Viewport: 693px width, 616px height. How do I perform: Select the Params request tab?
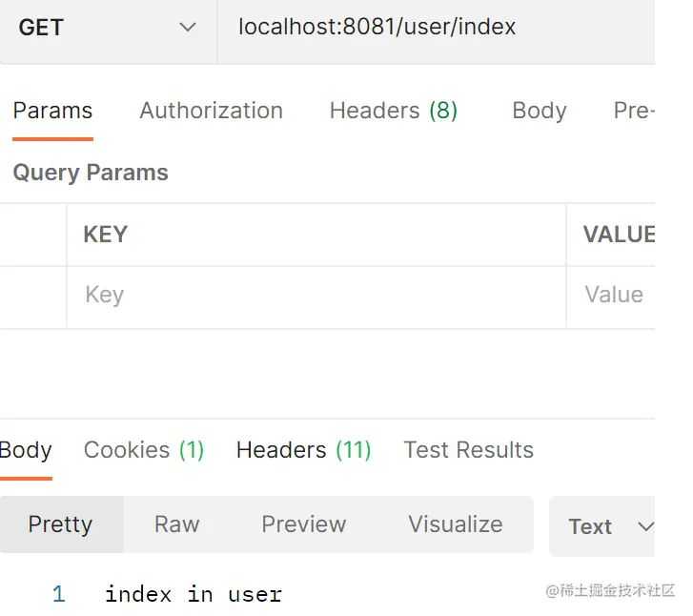point(52,111)
